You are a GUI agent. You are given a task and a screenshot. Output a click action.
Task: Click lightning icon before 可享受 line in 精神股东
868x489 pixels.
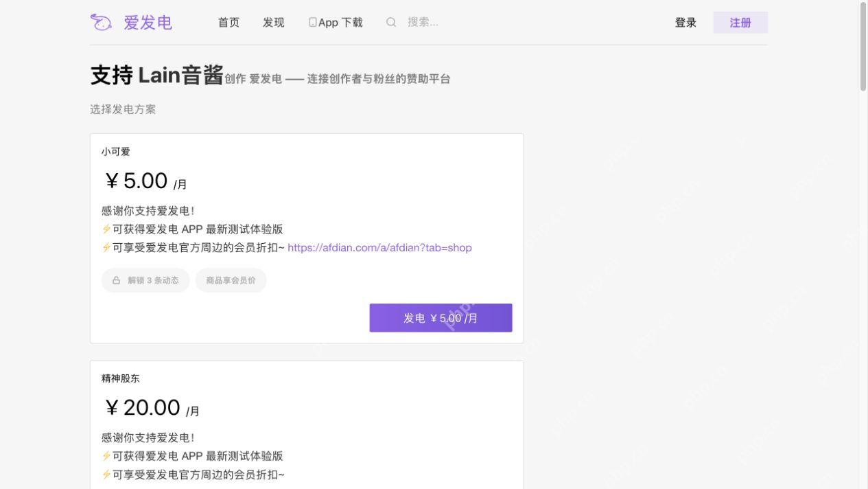[106, 475]
